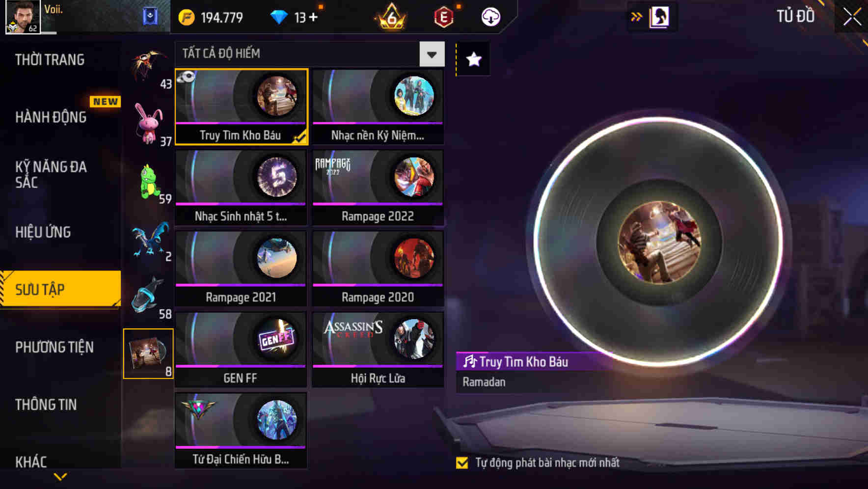Expand more sidebar categories with bottom chevron
The height and width of the screenshot is (489, 868).
click(x=60, y=476)
